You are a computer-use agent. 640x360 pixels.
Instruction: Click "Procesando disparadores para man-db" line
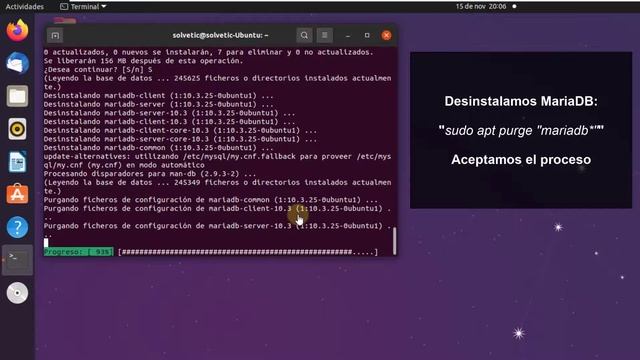pyautogui.click(x=150, y=174)
